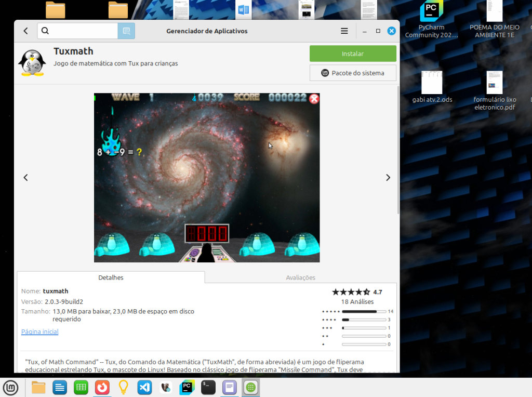Switch to the Detalhes tab

click(x=111, y=277)
